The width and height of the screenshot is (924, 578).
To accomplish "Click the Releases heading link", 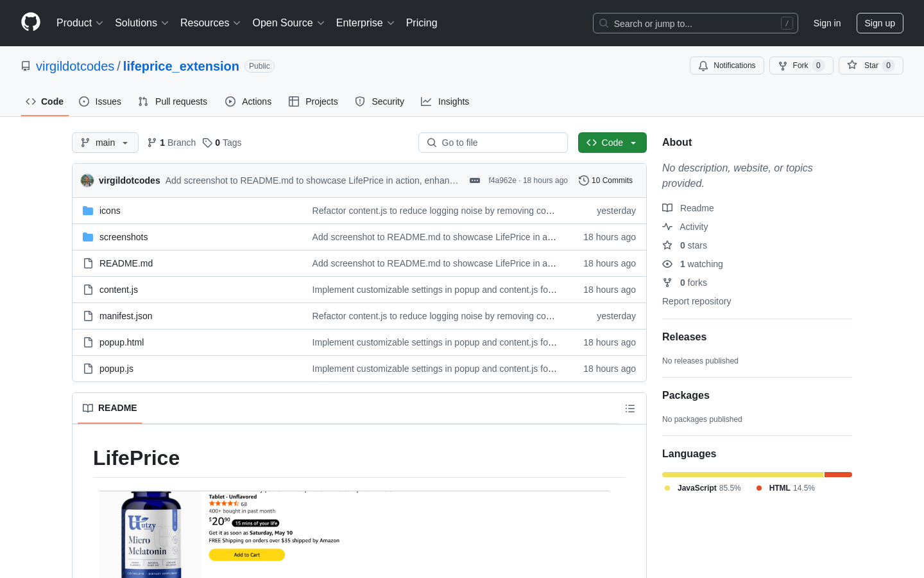I will [684, 337].
